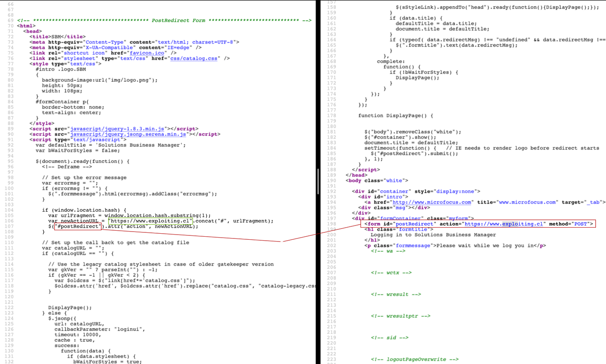Click the complete: callback label
Image resolution: width=606 pixels, height=364 pixels.
[390, 61]
